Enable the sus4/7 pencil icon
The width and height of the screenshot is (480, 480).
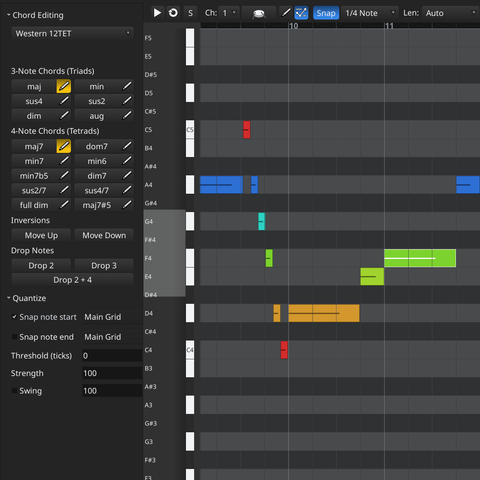click(127, 190)
